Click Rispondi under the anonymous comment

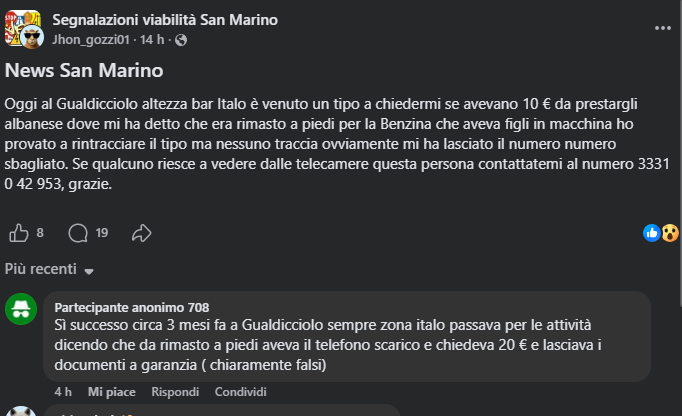click(x=175, y=392)
